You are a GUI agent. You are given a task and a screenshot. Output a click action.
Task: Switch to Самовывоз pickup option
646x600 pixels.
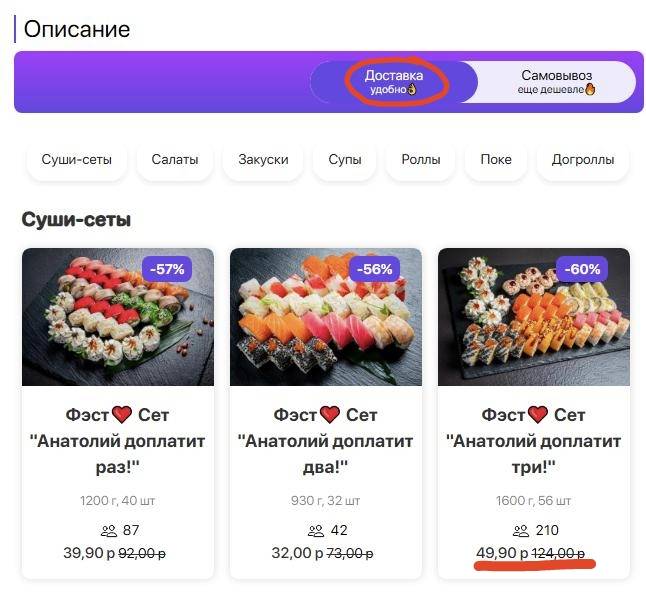click(x=556, y=82)
